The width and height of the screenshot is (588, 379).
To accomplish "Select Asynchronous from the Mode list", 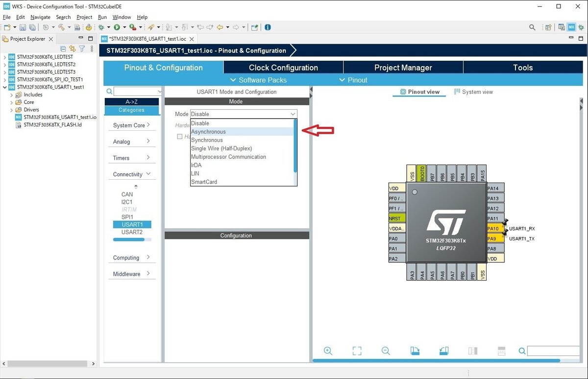I will (242, 132).
